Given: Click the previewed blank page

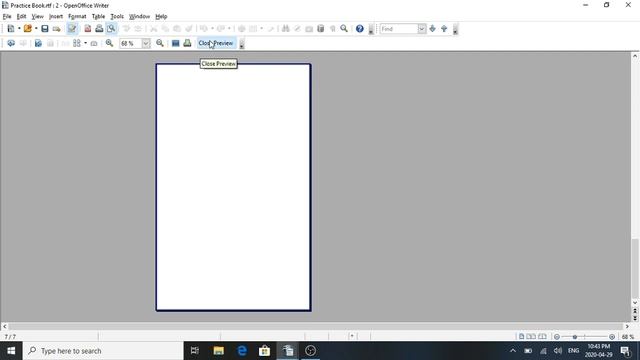Looking at the screenshot, I should 233,187.
